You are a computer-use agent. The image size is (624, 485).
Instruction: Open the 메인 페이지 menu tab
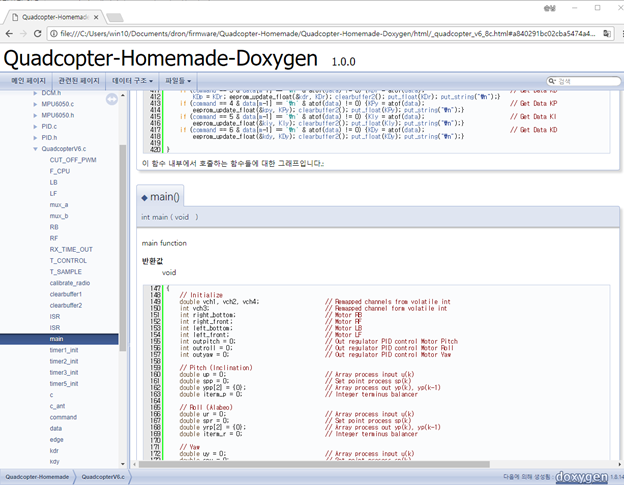(29, 81)
